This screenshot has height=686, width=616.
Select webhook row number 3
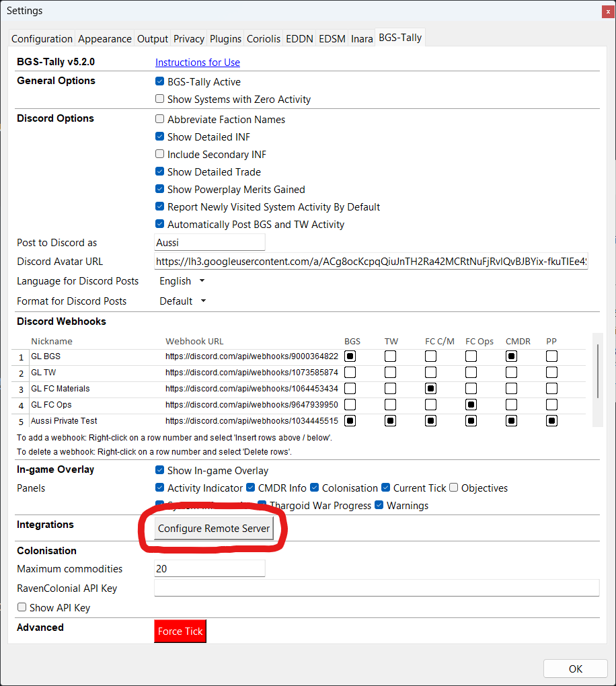click(x=21, y=389)
